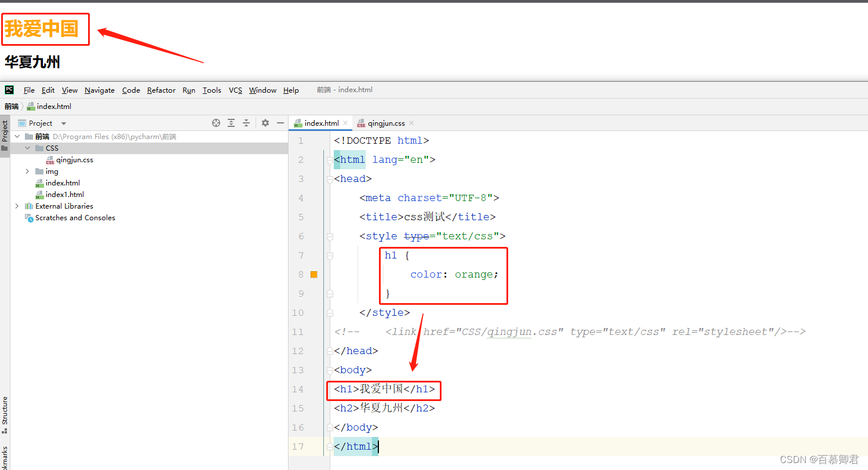The image size is (868, 470).
Task: Click the Select Opened File target icon
Action: click(x=216, y=123)
